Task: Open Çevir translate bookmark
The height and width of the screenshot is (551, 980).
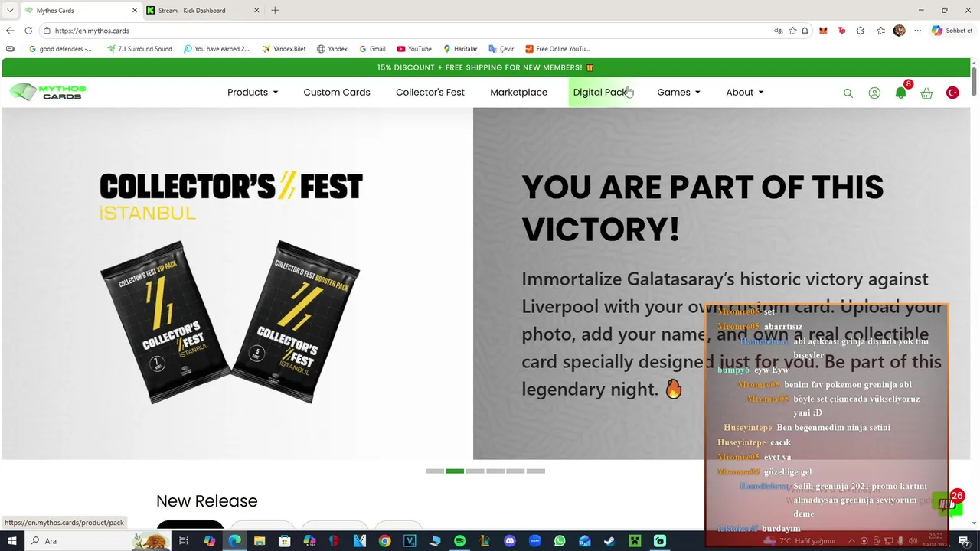Action: (x=501, y=49)
